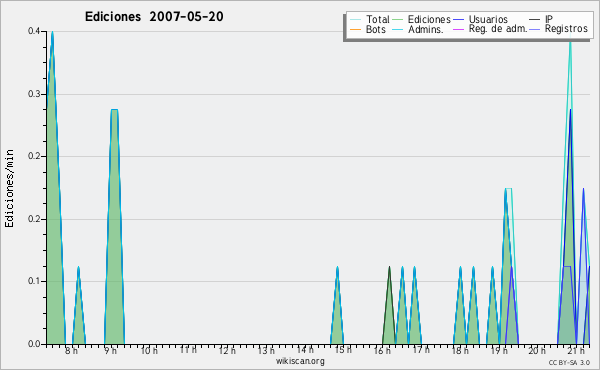Click the chart title 'Ediciones 2007-05-20'
The width and height of the screenshot is (600, 370).
point(154,17)
